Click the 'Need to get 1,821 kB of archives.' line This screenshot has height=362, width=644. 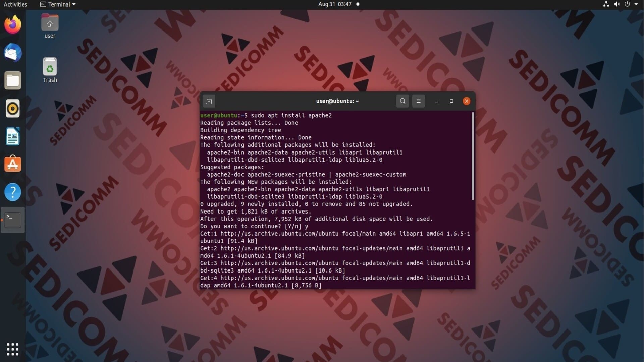click(256, 212)
